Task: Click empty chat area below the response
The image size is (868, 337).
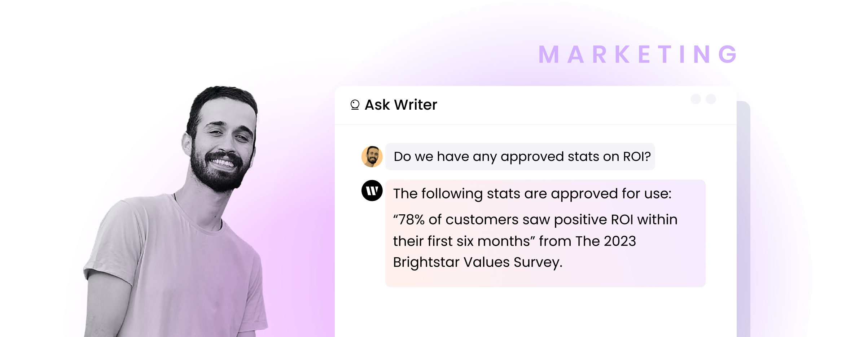Action: click(536, 312)
